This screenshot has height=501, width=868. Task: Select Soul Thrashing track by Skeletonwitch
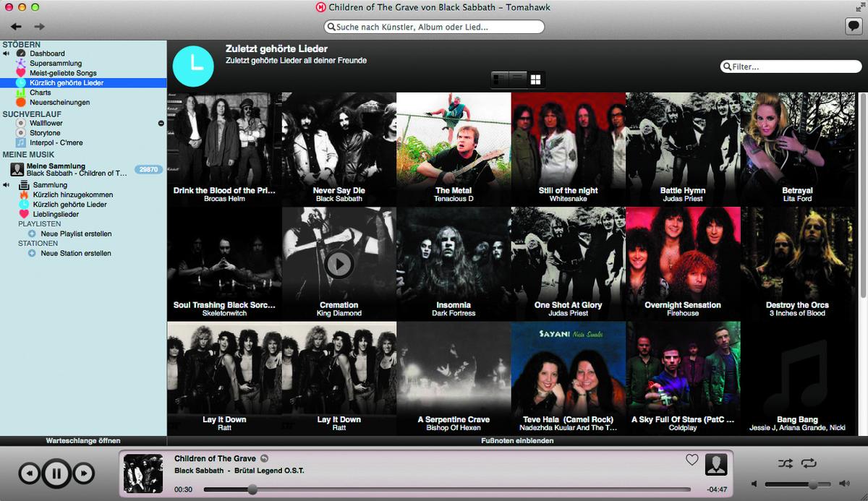click(x=224, y=264)
